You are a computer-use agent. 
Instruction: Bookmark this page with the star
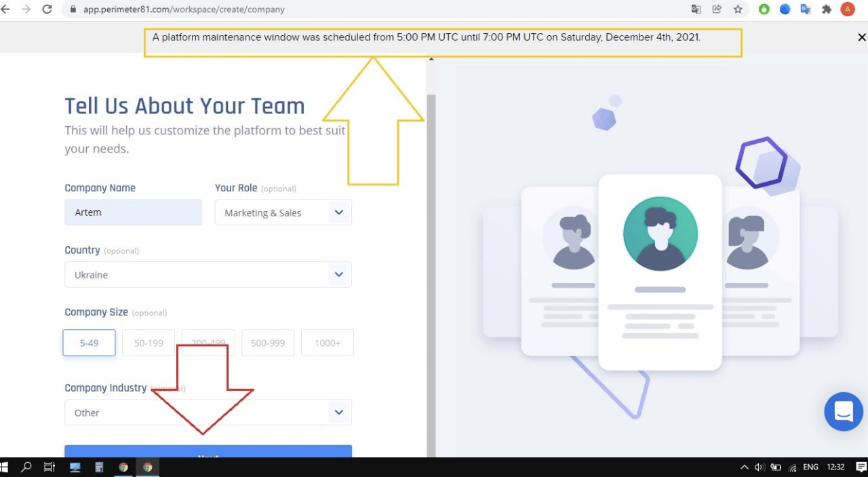click(738, 9)
